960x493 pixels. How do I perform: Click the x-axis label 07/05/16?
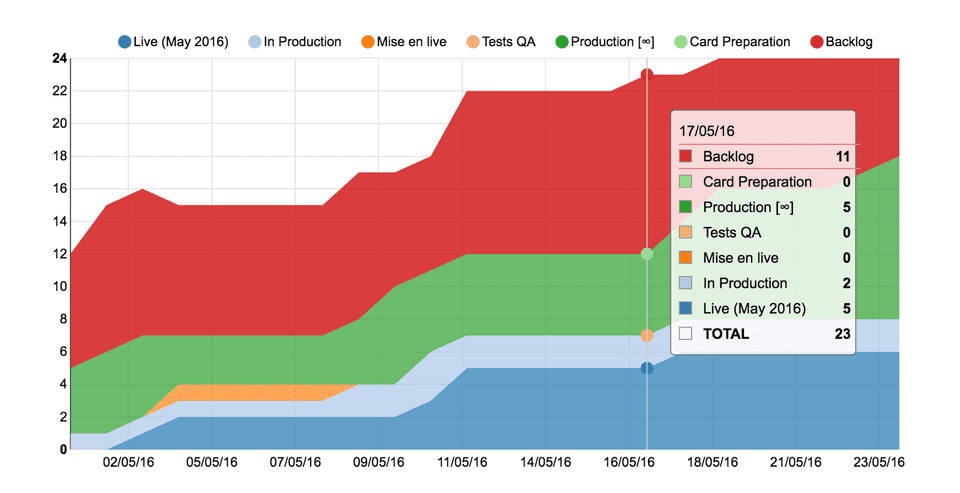pos(295,462)
